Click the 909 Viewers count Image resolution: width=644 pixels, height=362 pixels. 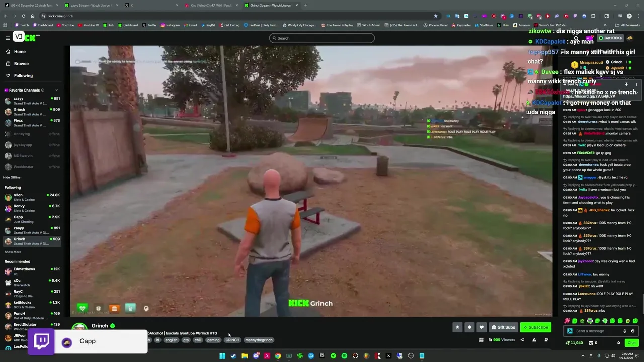(x=501, y=340)
